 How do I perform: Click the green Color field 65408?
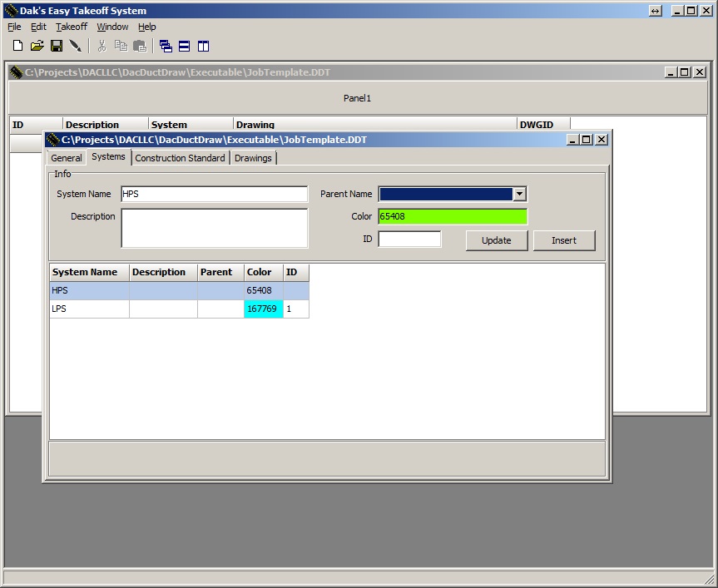452,216
